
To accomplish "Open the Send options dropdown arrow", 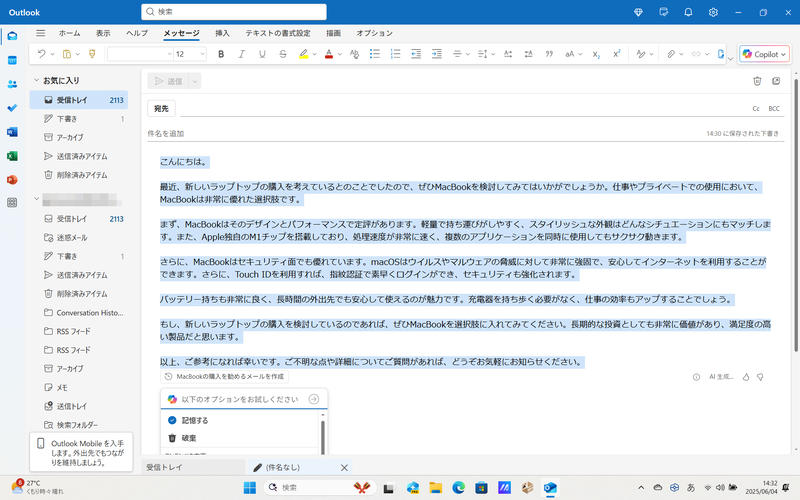I will (x=194, y=81).
